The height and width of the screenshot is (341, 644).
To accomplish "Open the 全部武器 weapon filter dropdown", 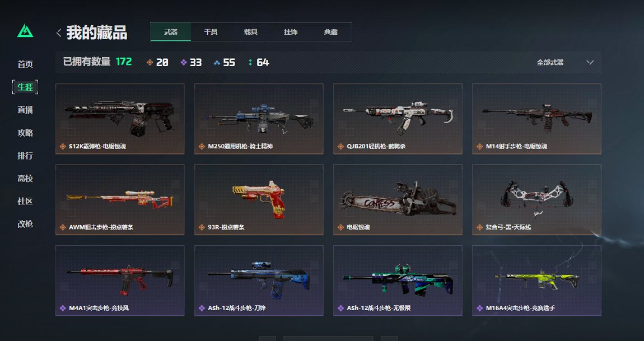I will [x=565, y=63].
